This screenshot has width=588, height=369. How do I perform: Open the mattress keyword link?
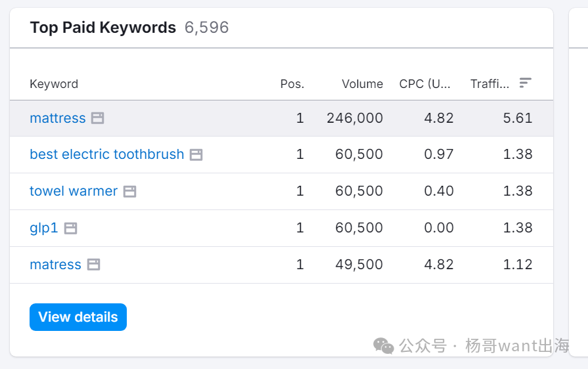[x=58, y=118]
